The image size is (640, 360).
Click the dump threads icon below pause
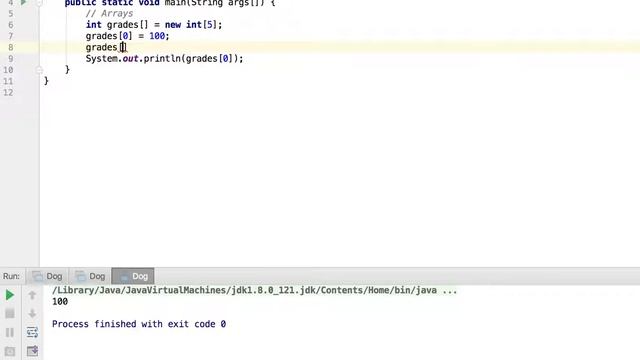click(10, 351)
